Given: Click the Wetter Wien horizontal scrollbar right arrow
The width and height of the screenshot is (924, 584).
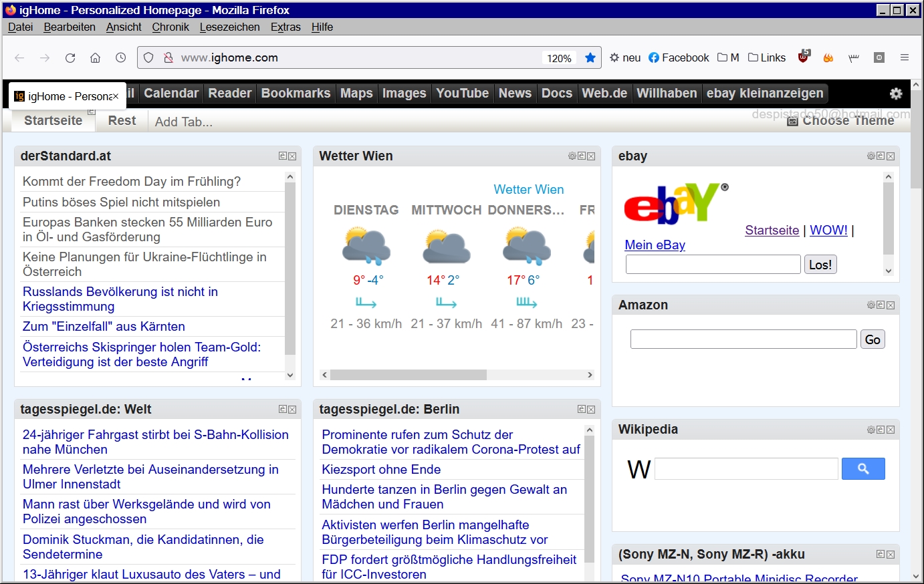Looking at the screenshot, I should point(590,375).
